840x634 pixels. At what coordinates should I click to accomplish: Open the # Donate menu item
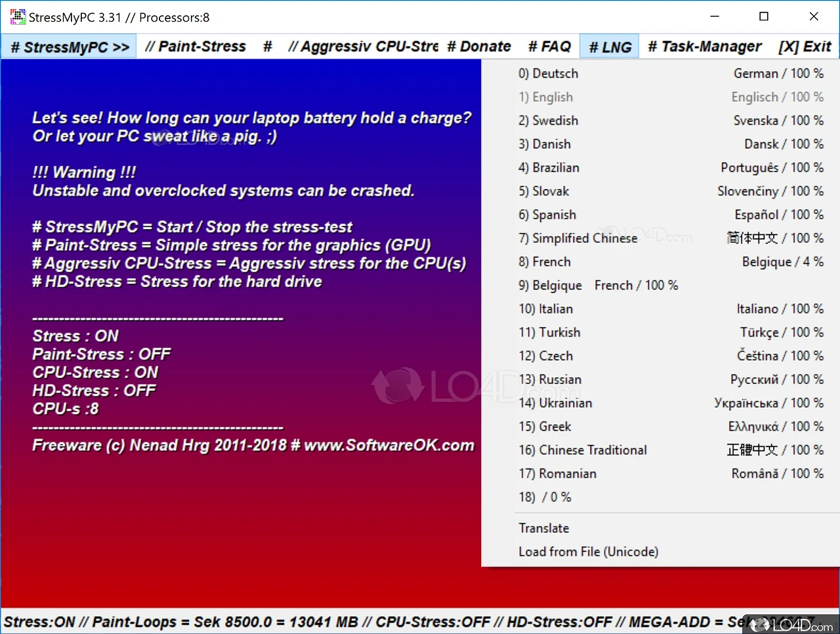point(479,47)
